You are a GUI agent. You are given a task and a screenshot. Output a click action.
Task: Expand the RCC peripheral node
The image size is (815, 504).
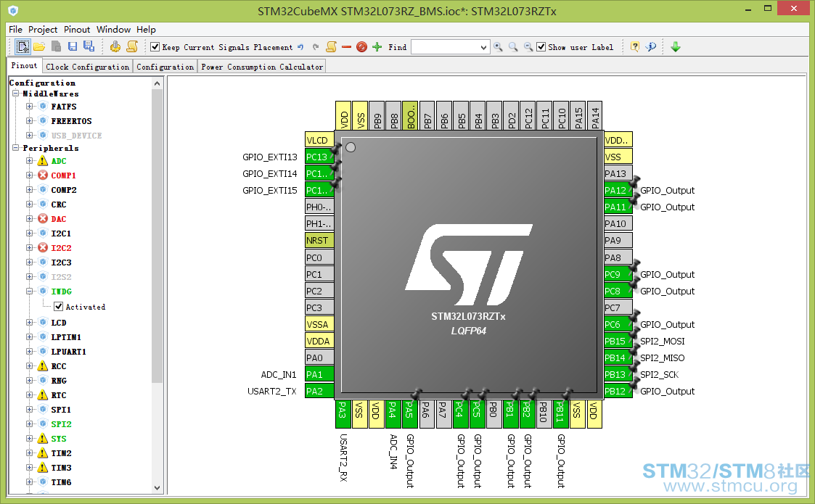[30, 365]
